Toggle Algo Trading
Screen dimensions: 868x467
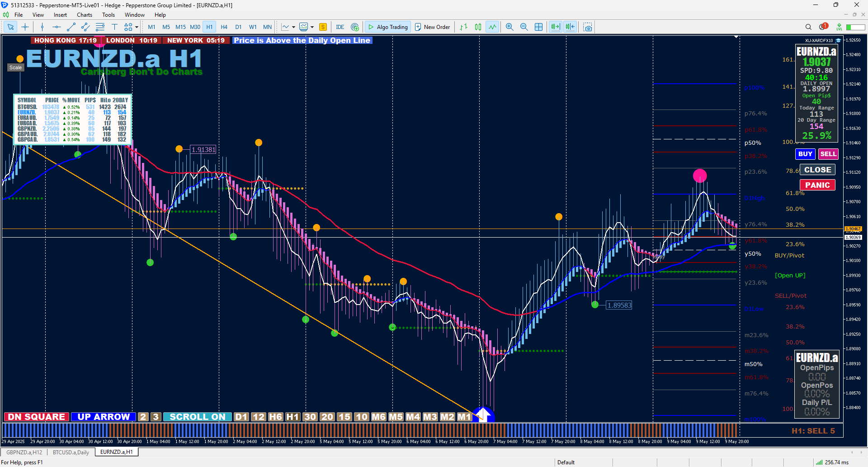388,27
